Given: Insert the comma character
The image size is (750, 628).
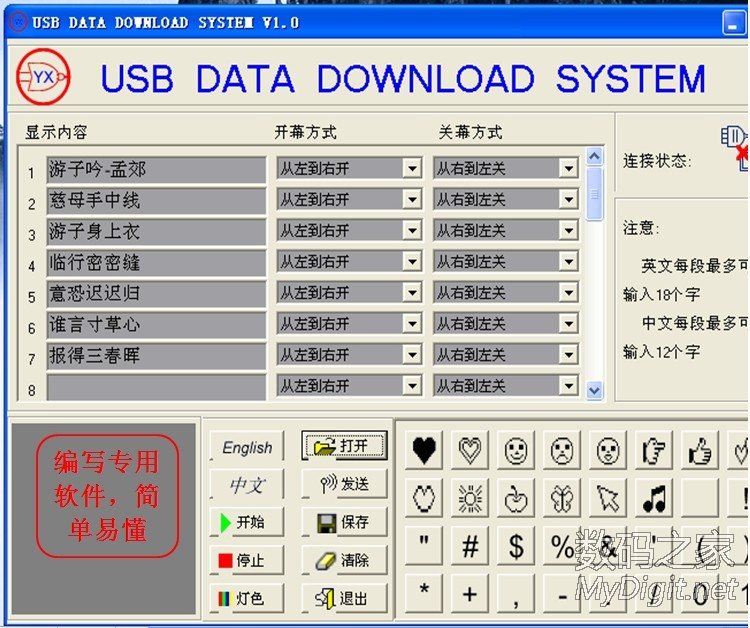Looking at the screenshot, I should (516, 594).
